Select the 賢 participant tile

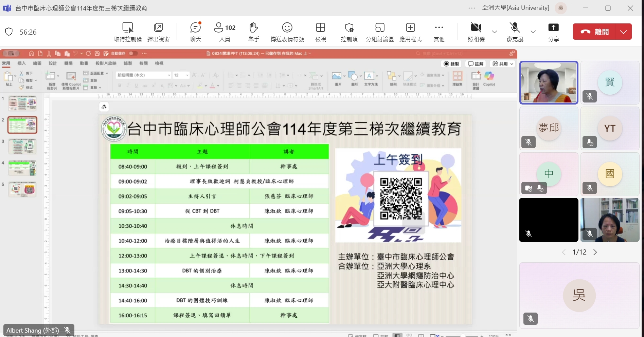[610, 82]
